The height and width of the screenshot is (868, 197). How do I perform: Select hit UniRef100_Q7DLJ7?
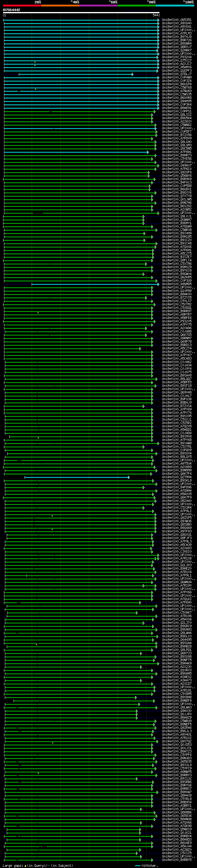point(176,74)
